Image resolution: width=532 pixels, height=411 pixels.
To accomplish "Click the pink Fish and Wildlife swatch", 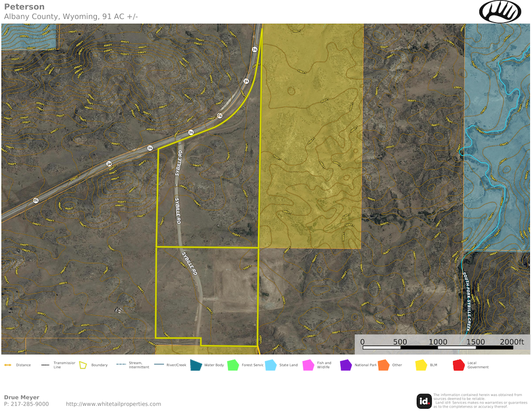I will point(309,365).
